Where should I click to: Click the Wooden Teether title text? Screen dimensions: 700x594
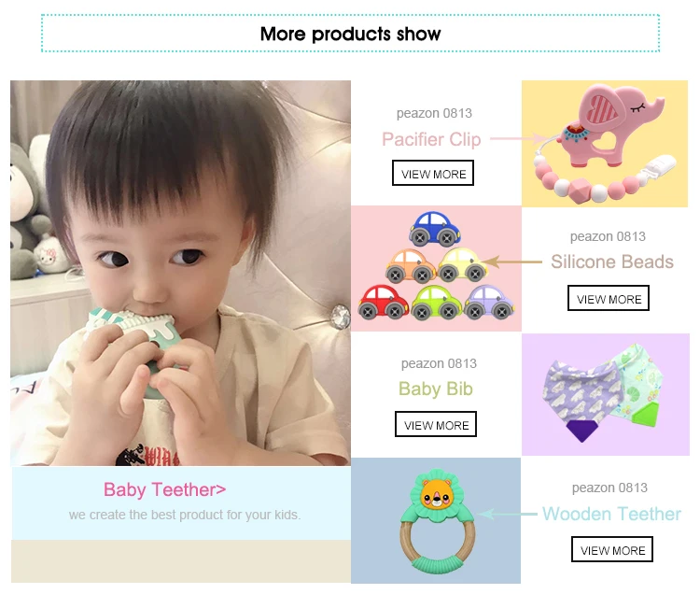[x=611, y=514]
